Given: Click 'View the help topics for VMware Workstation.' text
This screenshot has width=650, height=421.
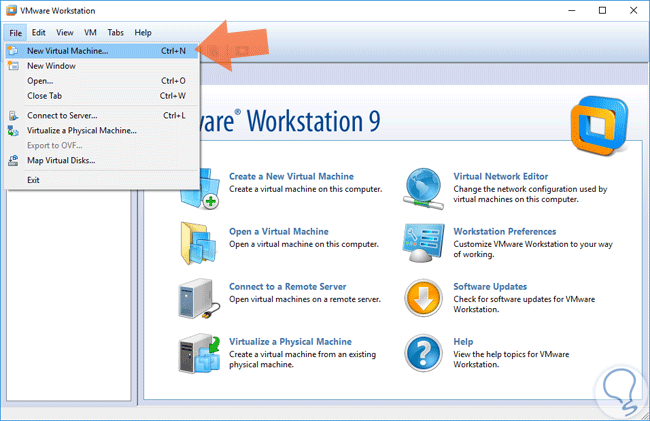Looking at the screenshot, I should pos(511,359).
